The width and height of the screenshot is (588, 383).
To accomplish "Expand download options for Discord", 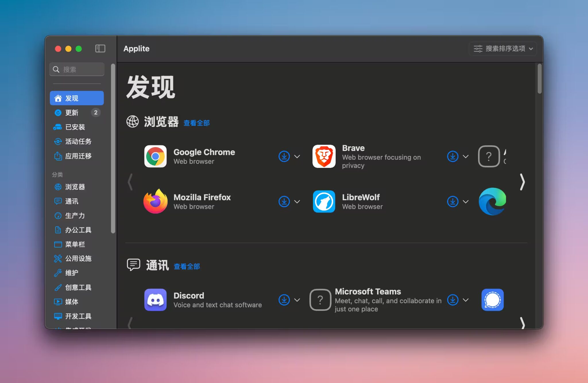I will click(x=297, y=300).
